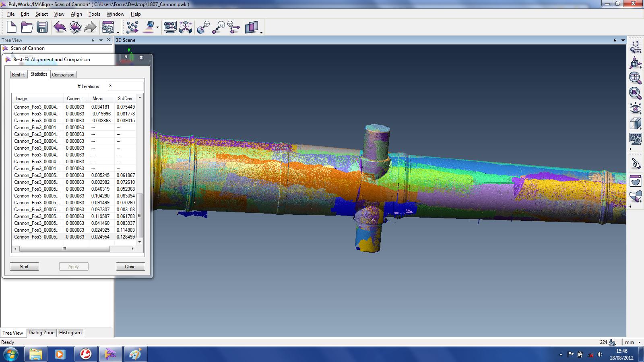Toggle the Tree View pane lock
The height and width of the screenshot is (362, 644).
tap(93, 40)
